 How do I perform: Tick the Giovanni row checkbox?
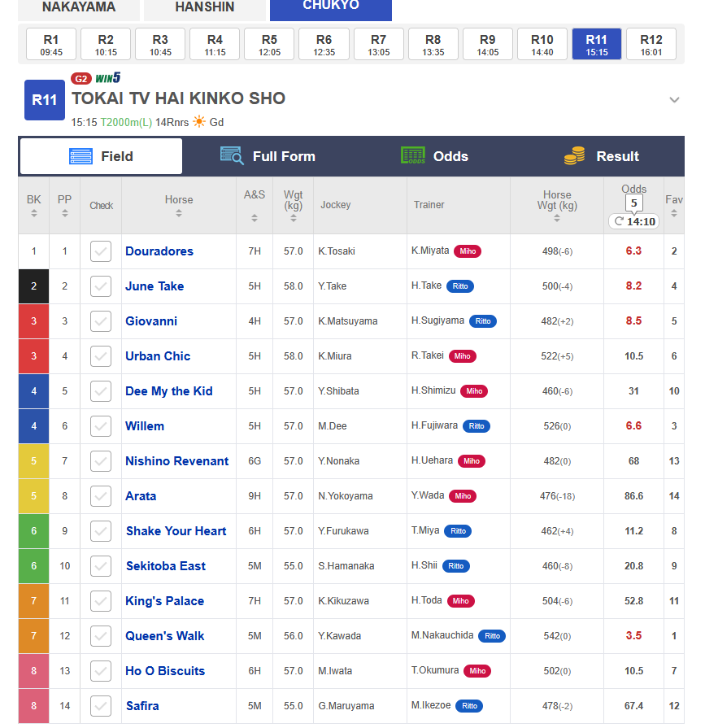click(101, 321)
